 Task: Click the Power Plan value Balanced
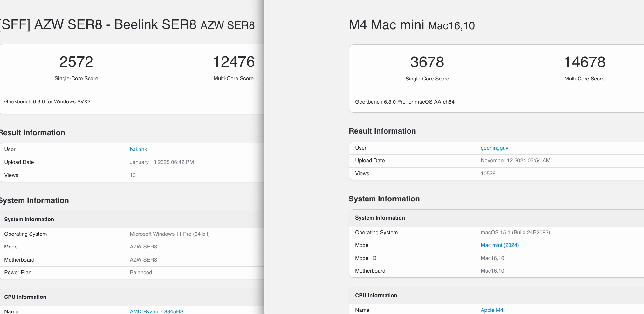point(141,272)
